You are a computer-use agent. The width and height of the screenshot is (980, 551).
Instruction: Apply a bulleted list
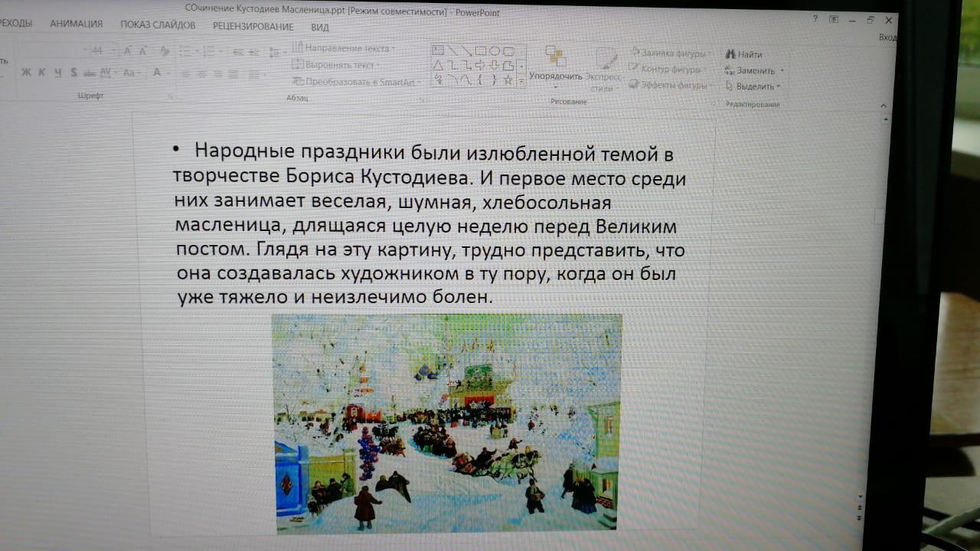pyautogui.click(x=186, y=51)
